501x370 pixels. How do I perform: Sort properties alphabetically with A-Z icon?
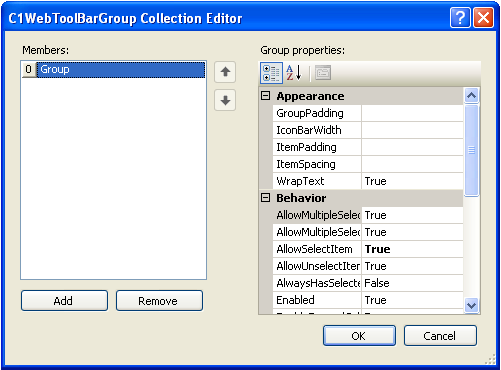pos(294,73)
